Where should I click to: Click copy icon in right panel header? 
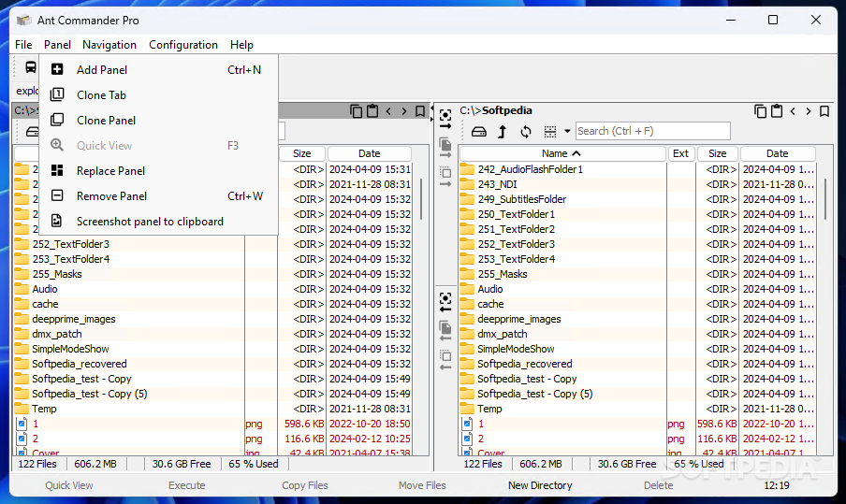(760, 111)
